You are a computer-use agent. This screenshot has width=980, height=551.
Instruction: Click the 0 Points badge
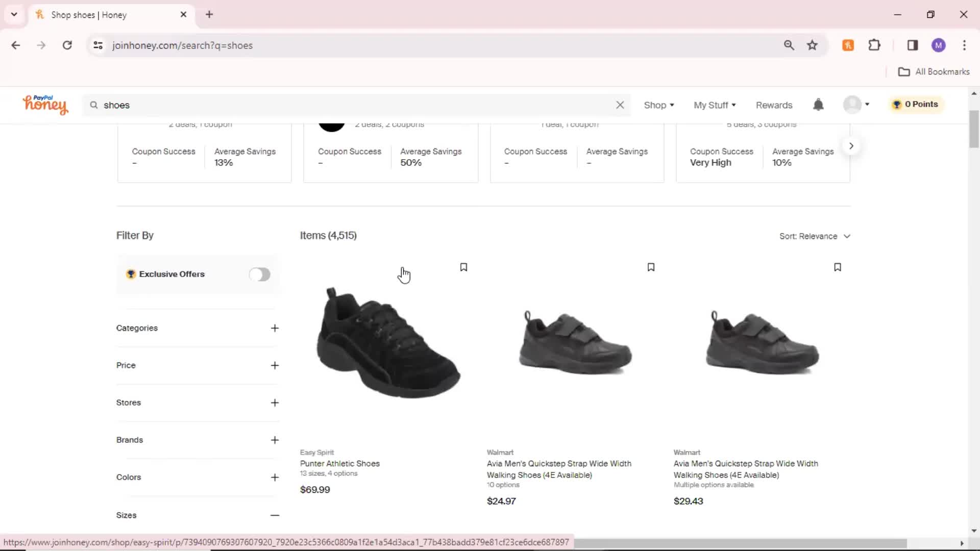(x=916, y=104)
